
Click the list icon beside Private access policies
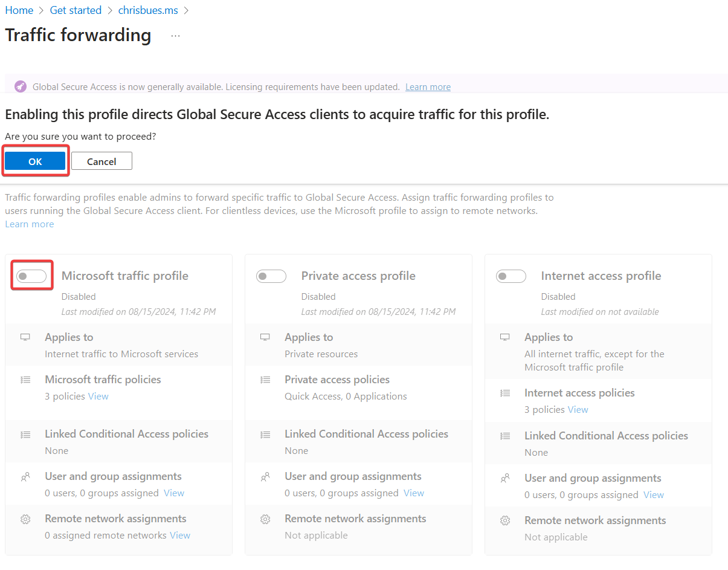tap(265, 379)
